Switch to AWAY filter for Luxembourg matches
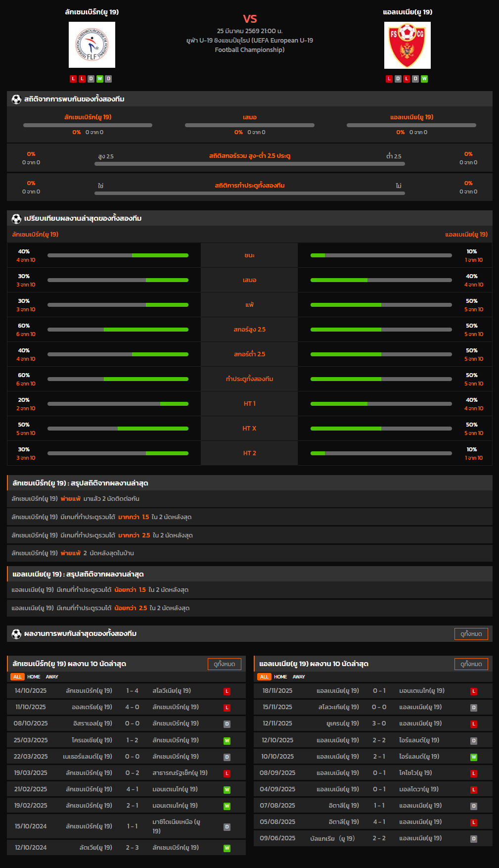The width and height of the screenshot is (499, 868). pos(52,677)
